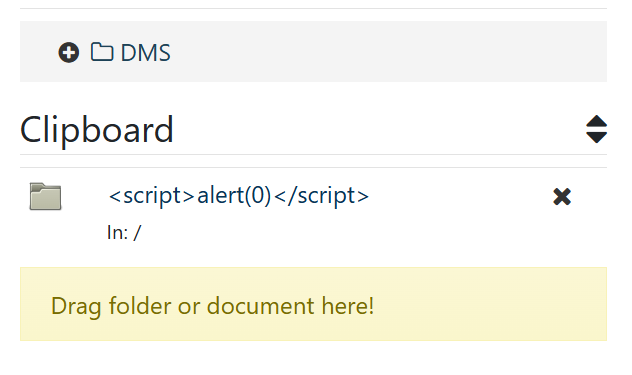Toggle the Clipboard panel collapse arrows

coord(596,129)
